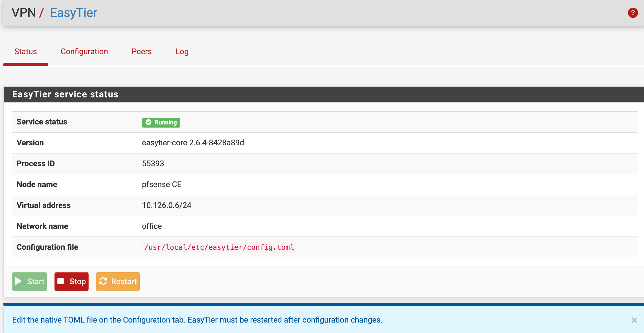
Task: Click the EasyTier service status panel header
Action: (x=324, y=94)
